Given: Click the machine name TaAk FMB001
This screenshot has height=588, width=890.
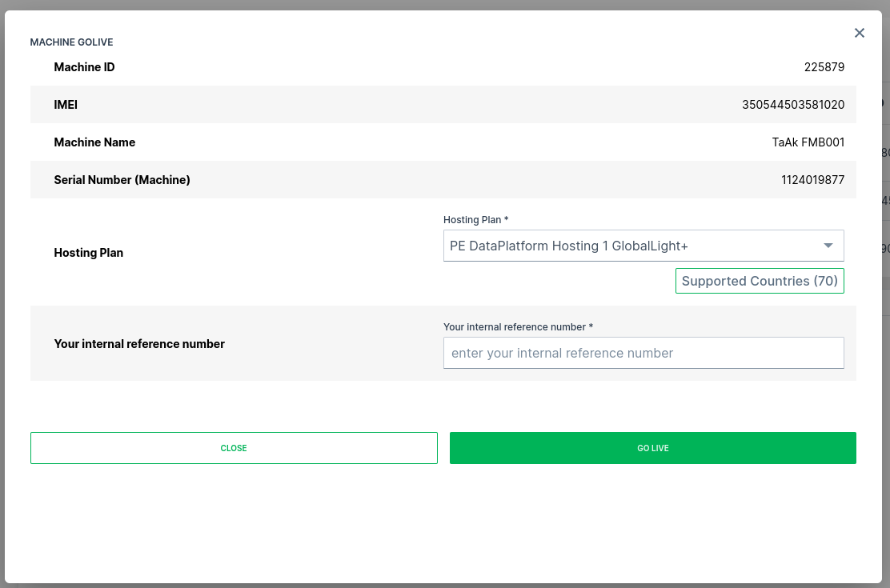Looking at the screenshot, I should [808, 142].
